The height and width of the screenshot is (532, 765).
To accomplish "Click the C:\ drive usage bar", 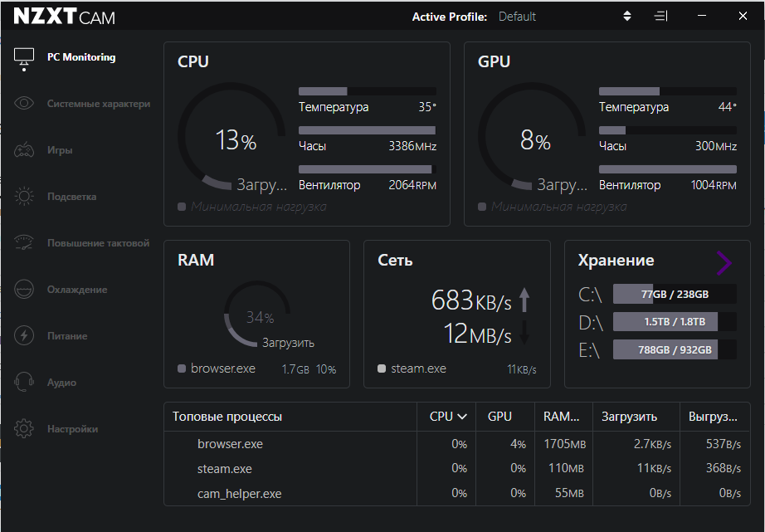I will click(x=675, y=294).
